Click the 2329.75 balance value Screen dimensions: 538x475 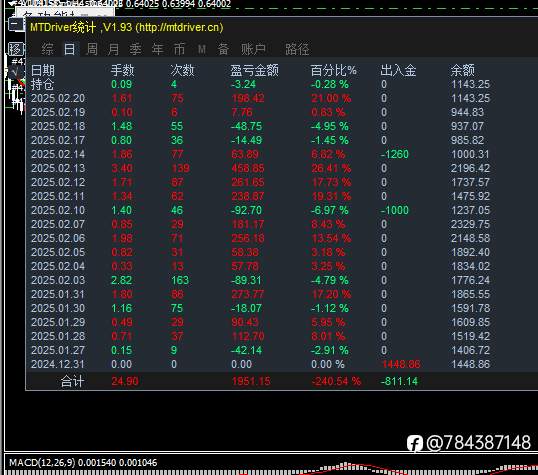pos(470,224)
